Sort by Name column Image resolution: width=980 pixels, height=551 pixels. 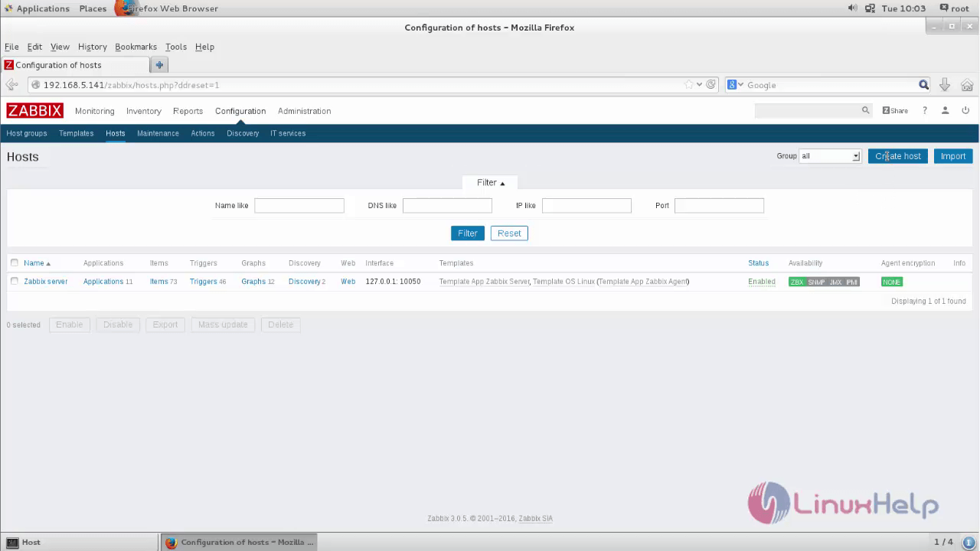click(36, 262)
